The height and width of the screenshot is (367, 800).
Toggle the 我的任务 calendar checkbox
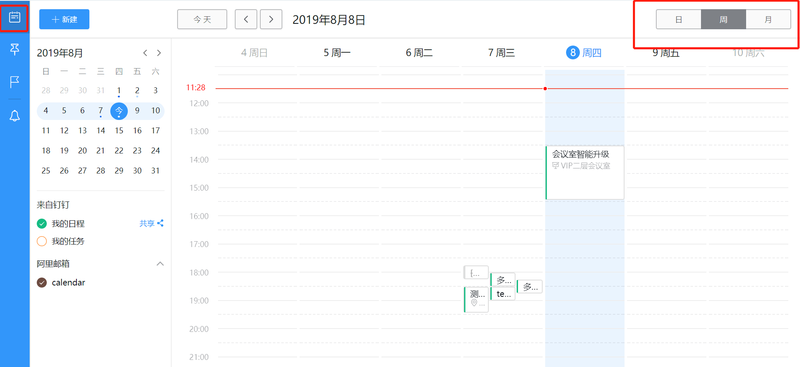click(x=42, y=241)
